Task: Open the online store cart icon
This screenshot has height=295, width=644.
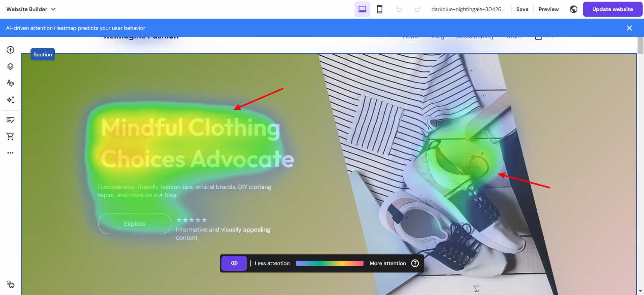Action: pyautogui.click(x=10, y=136)
